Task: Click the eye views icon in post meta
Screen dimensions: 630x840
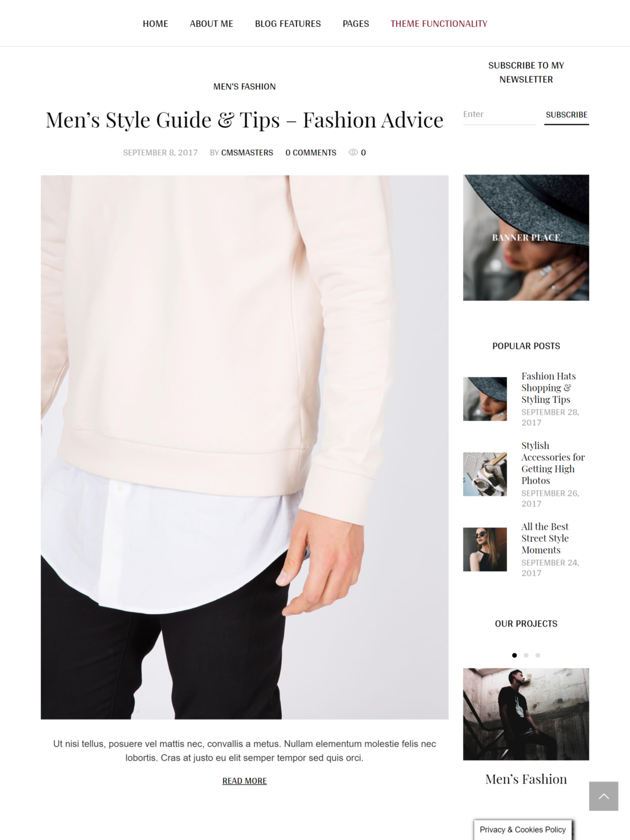Action: [x=353, y=152]
